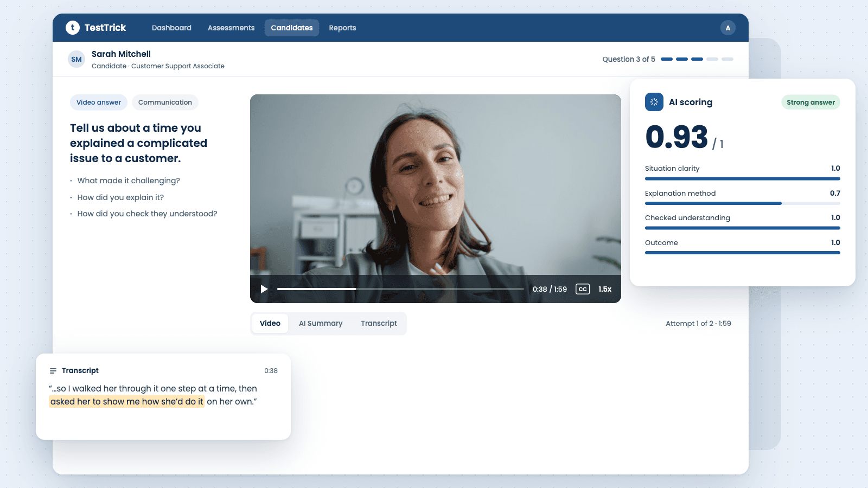Click the Outcome score label
Screen dimensions: 868x488
tap(661, 242)
